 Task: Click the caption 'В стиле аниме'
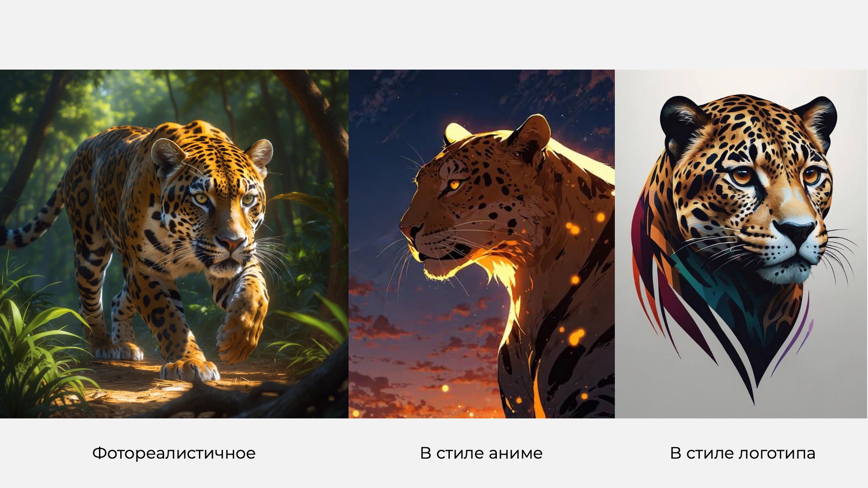tap(481, 453)
